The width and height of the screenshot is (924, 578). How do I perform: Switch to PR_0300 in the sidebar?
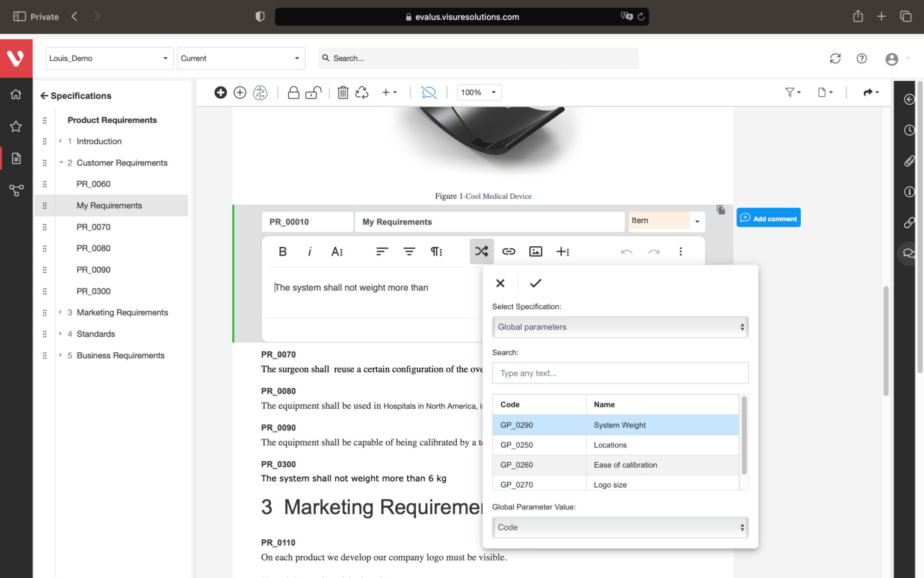(93, 291)
